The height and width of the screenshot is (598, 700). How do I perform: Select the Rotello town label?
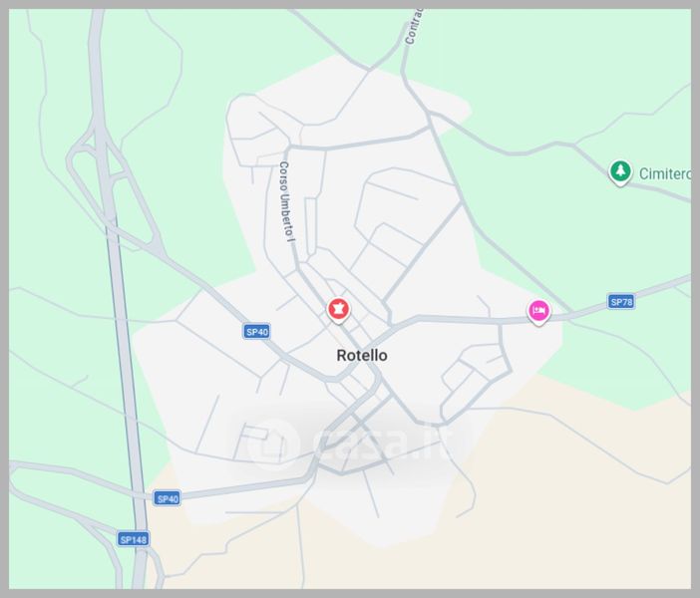pyautogui.click(x=362, y=356)
